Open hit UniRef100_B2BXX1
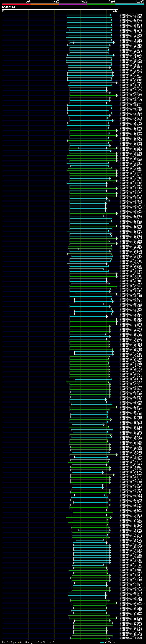The image size is (146, 644). 131,20
